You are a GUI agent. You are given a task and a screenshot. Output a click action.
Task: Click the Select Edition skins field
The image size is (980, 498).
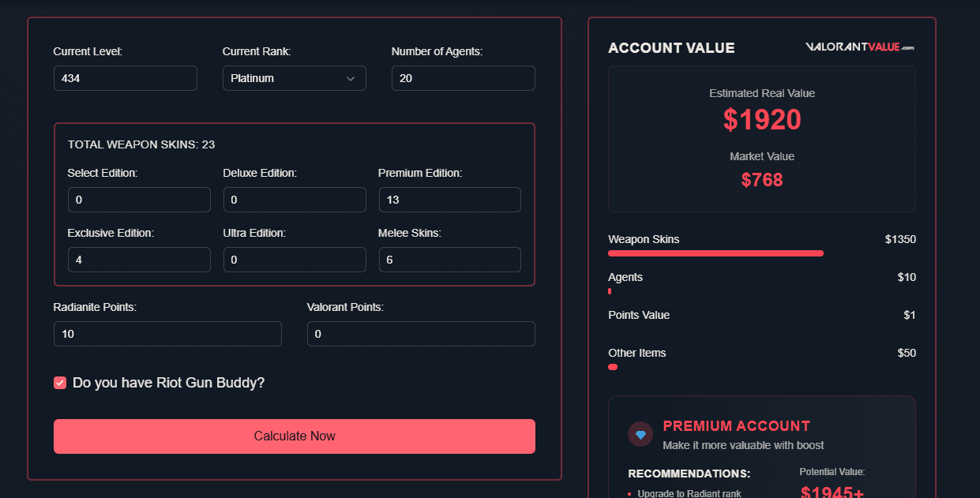139,200
